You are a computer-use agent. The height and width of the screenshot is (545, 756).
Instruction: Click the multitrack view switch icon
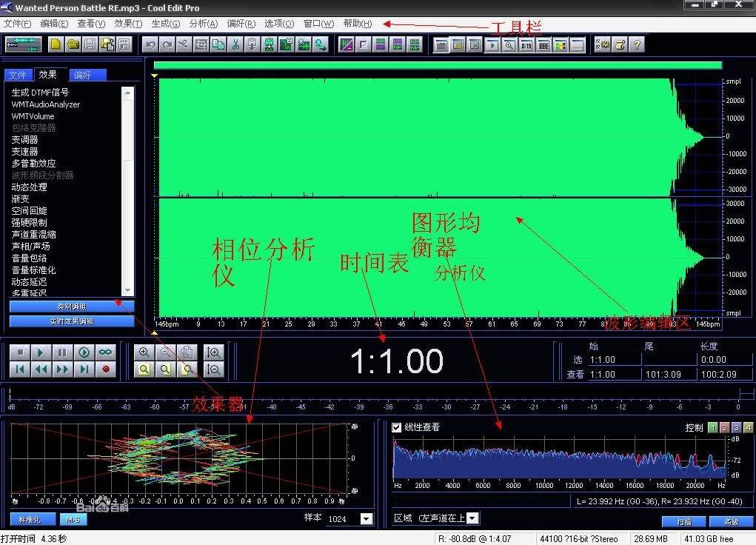[23, 45]
